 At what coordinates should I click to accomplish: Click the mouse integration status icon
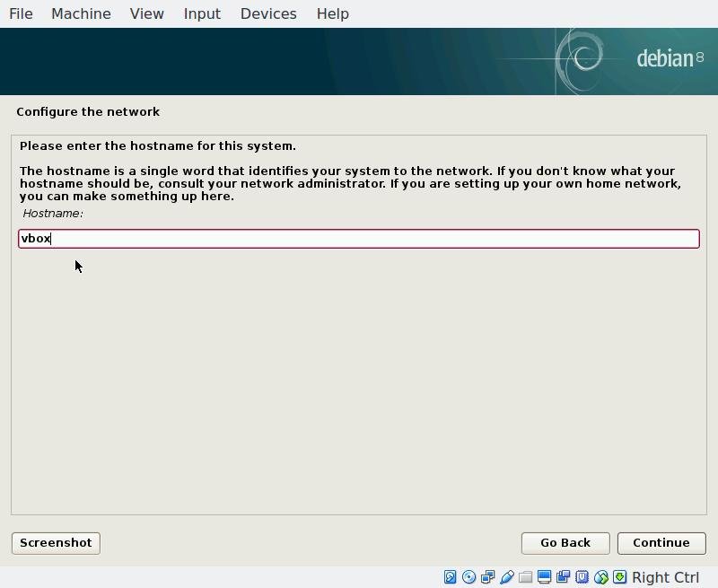coord(600,577)
